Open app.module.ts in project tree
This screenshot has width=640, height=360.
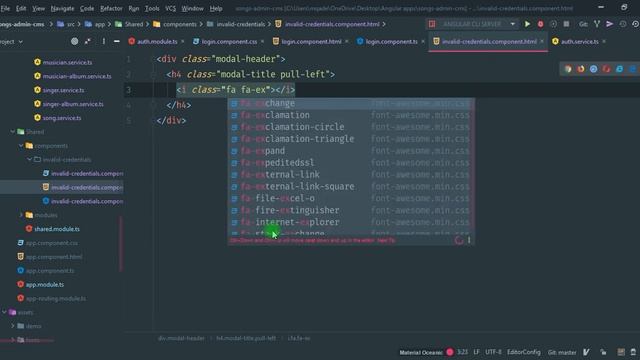click(x=45, y=284)
